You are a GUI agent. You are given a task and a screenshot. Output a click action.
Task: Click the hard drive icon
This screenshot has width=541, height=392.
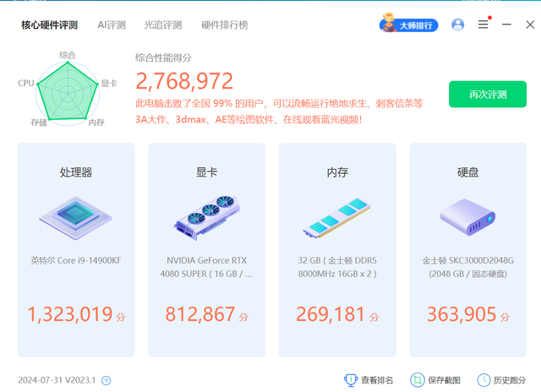click(x=467, y=217)
